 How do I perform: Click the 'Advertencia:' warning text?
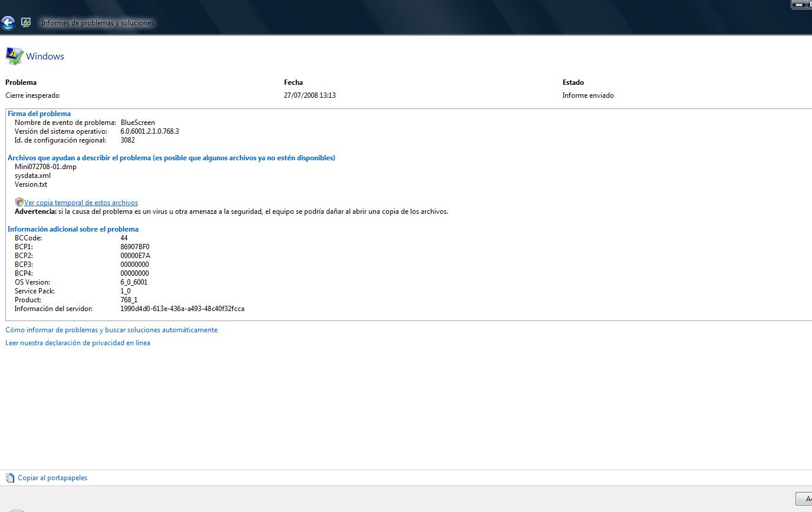(x=35, y=212)
